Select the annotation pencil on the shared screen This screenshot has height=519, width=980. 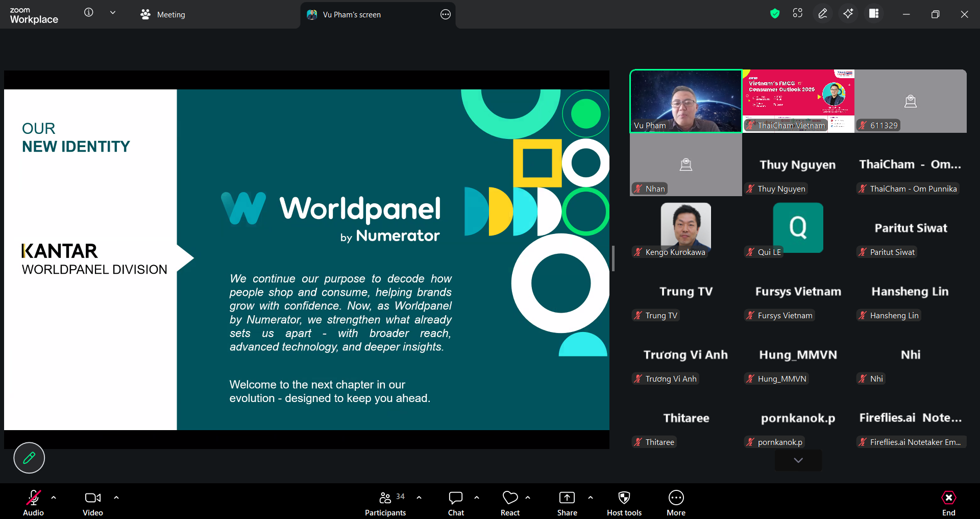pos(29,458)
